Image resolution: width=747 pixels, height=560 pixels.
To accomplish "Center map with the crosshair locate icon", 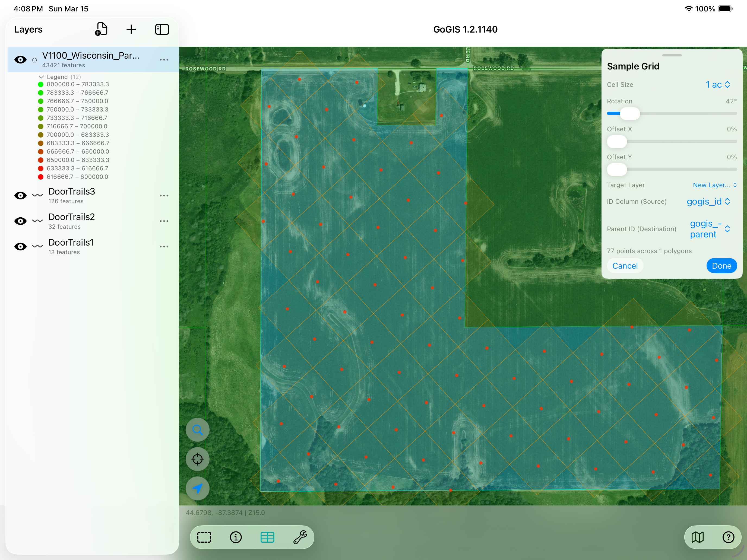I will coord(197,459).
